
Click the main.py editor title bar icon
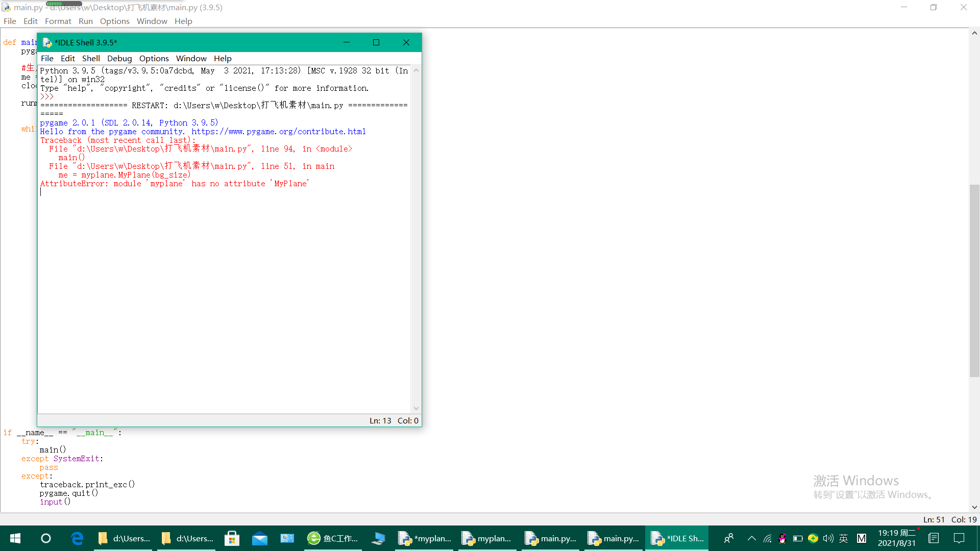[x=6, y=7]
